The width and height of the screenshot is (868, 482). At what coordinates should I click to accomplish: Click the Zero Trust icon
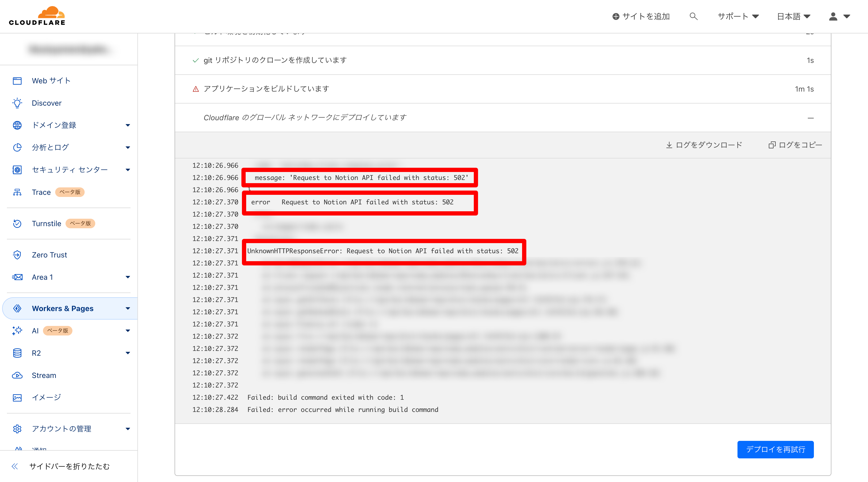pyautogui.click(x=17, y=255)
